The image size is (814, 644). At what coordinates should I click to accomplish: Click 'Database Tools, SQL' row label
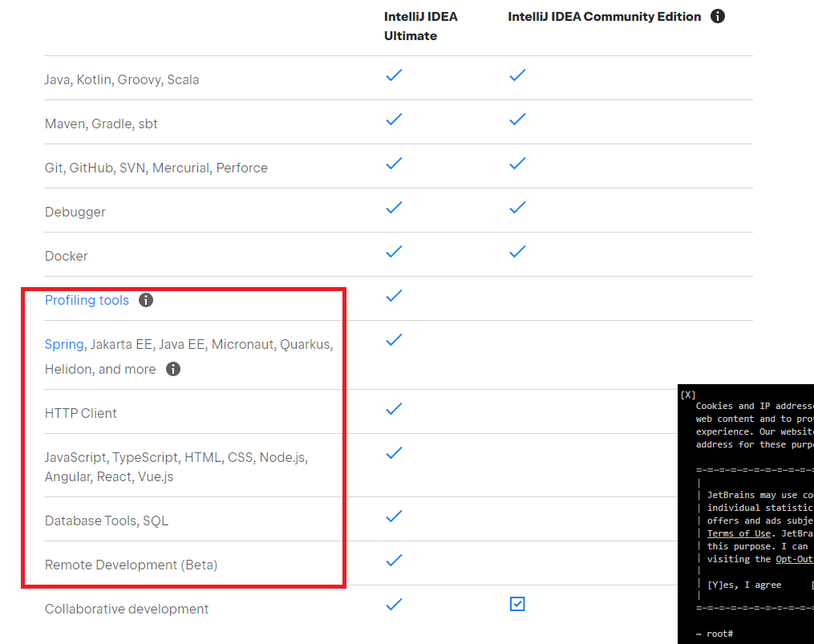107,521
